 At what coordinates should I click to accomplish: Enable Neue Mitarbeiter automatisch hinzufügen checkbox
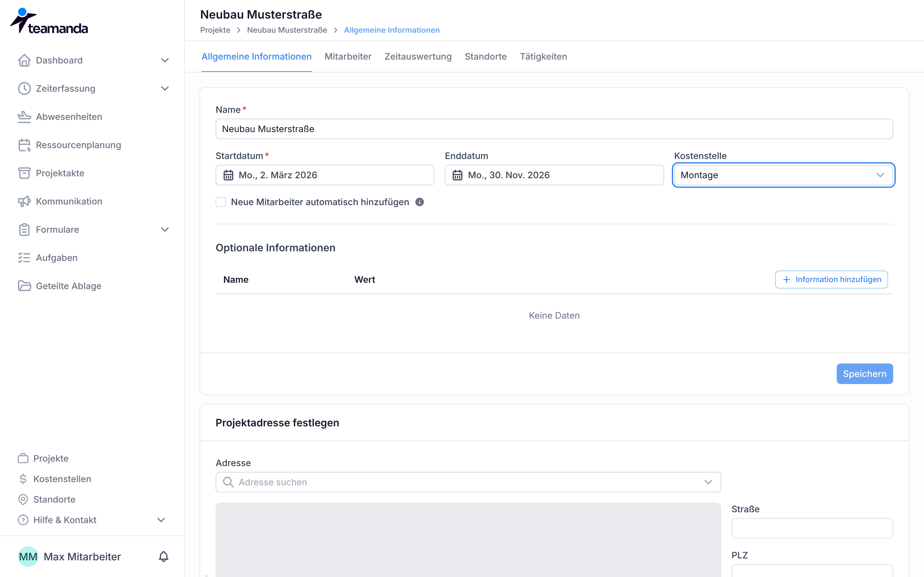click(221, 202)
